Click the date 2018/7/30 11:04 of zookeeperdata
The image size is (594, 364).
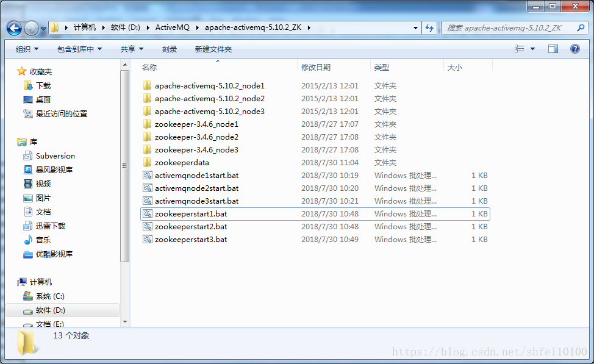pyautogui.click(x=329, y=163)
